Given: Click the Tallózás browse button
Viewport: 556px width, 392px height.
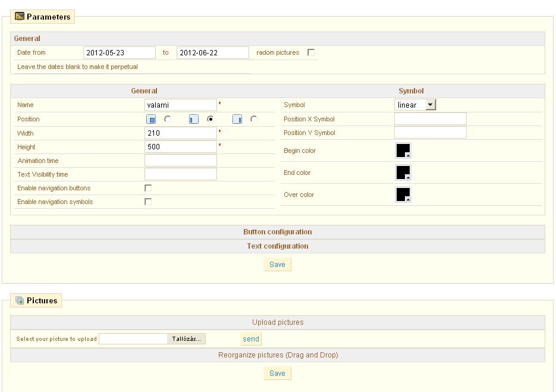Looking at the screenshot, I should pyautogui.click(x=186, y=338).
